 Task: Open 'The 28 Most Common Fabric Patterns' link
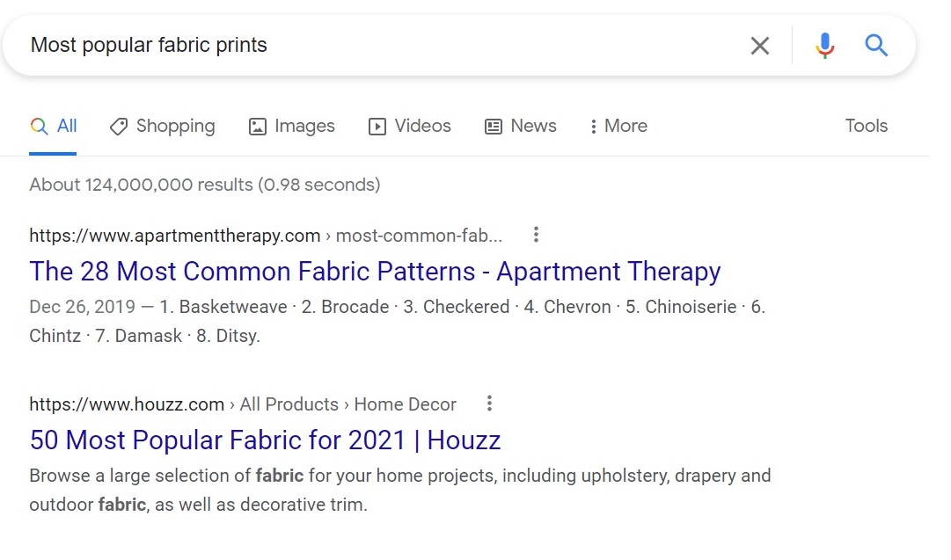(x=375, y=272)
